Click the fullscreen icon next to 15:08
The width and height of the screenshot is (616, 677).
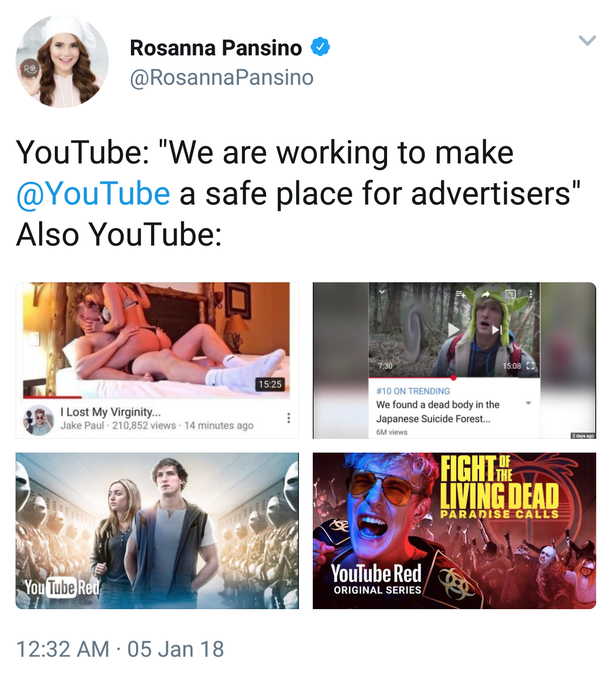point(530,366)
